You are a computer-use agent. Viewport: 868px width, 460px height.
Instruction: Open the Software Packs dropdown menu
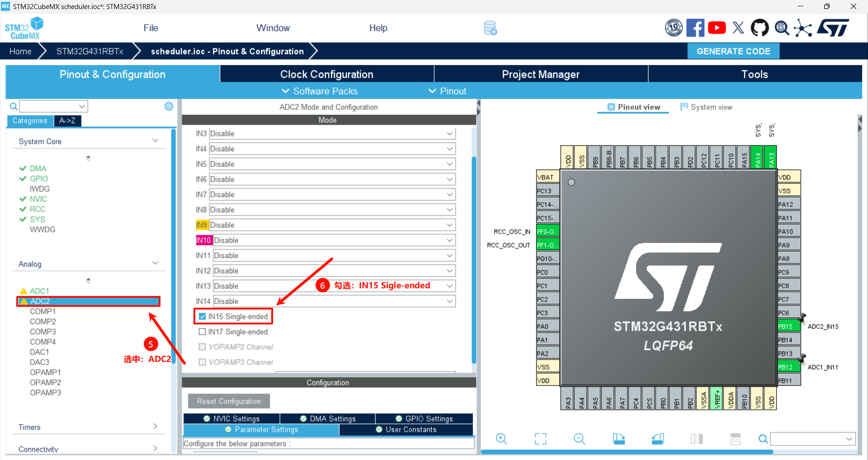(x=320, y=91)
